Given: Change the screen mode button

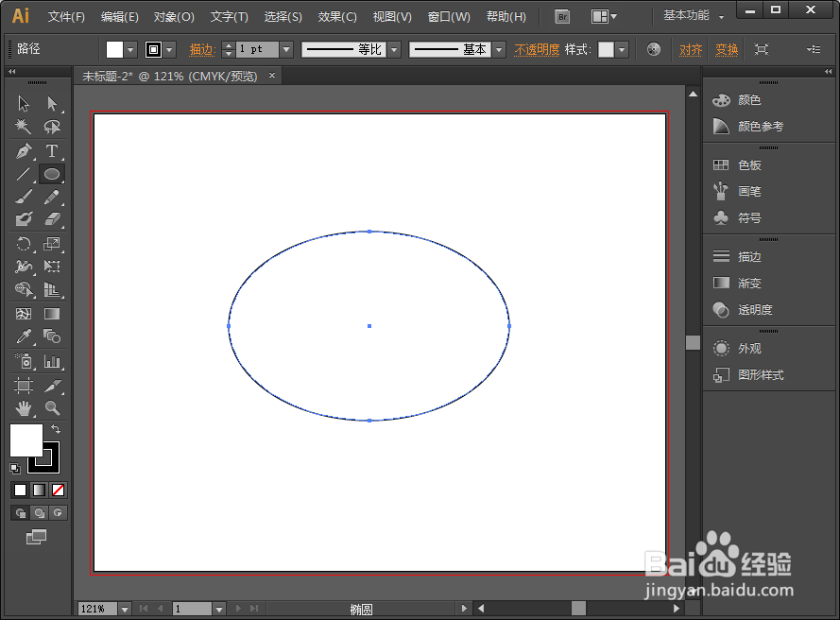Looking at the screenshot, I should click(x=37, y=537).
